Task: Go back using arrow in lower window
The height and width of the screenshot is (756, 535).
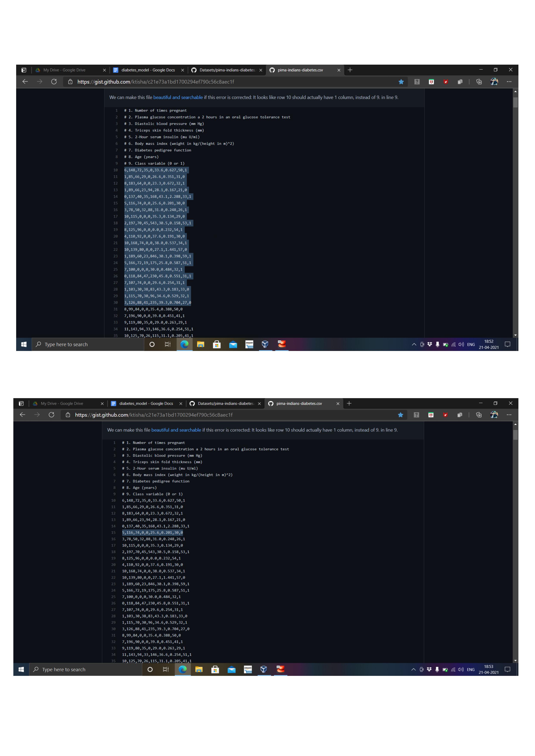Action: click(22, 415)
